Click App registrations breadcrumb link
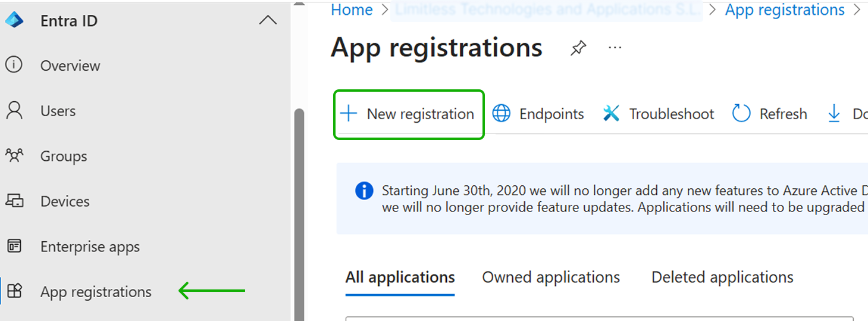The height and width of the screenshot is (321, 868). click(x=785, y=10)
